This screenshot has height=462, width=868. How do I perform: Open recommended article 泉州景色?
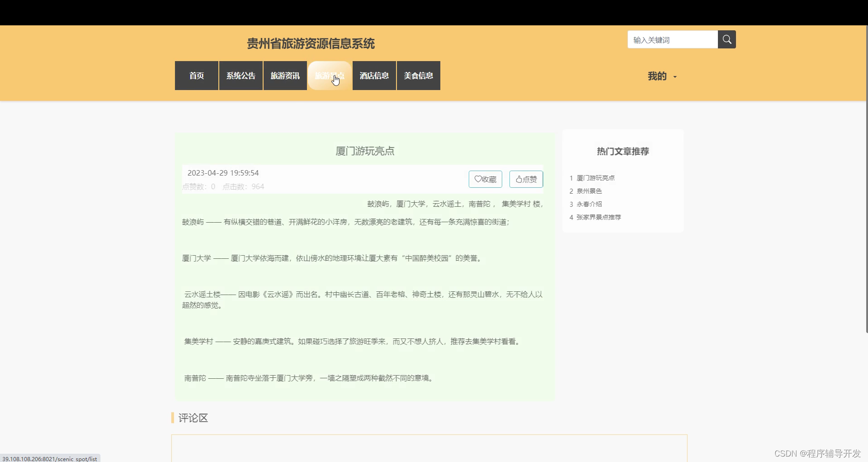click(x=589, y=191)
